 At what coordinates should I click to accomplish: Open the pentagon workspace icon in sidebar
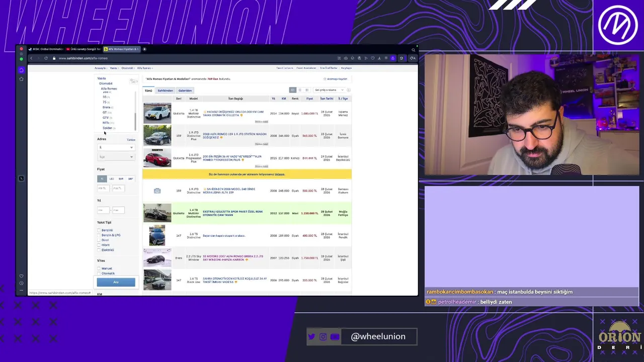tap(21, 79)
